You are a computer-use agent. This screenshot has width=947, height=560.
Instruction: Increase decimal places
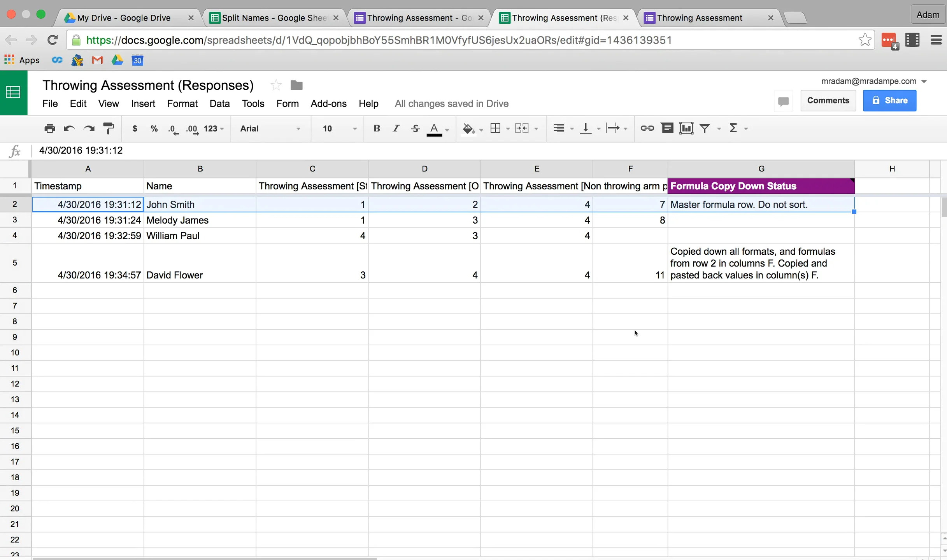click(193, 129)
